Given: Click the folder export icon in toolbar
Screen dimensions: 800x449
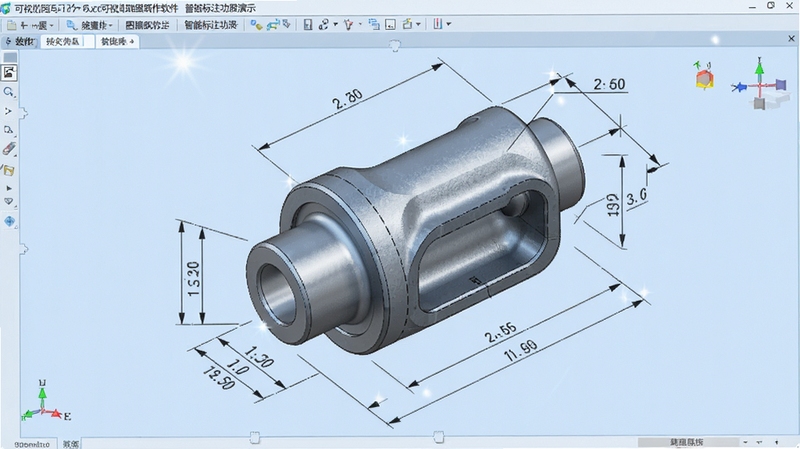Looking at the screenshot, I should (407, 24).
